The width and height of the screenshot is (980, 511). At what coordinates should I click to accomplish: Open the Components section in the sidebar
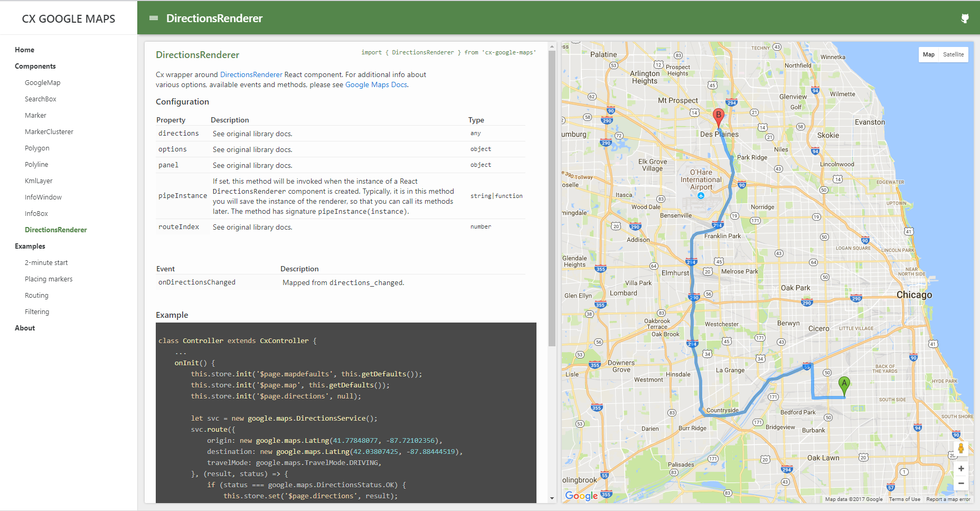coord(35,66)
